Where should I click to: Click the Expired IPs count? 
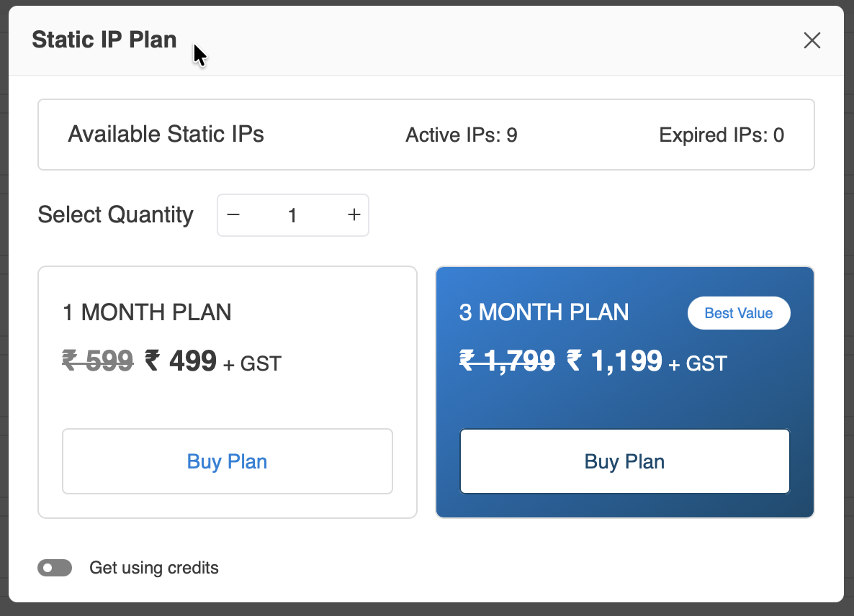[x=722, y=135]
